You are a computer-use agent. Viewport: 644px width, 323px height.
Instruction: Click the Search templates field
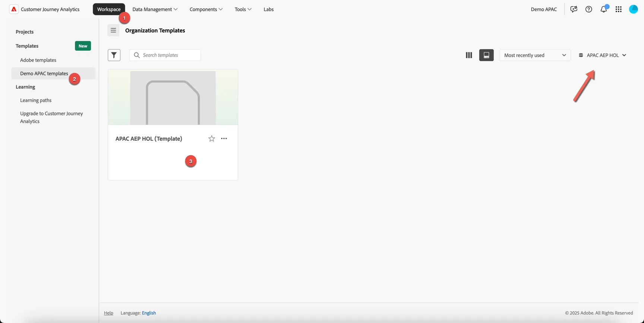tap(165, 55)
